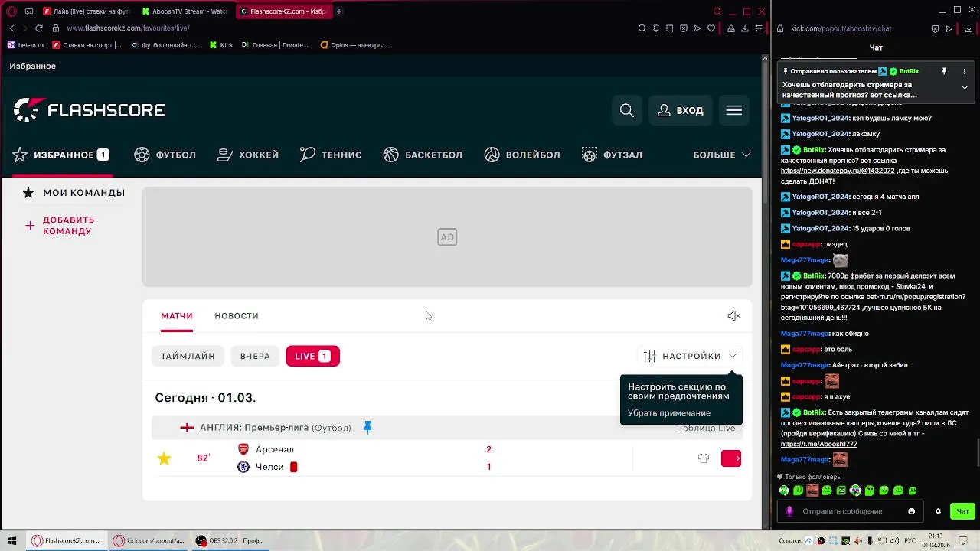Click the pin icon in Opera toolbar
The height and width of the screenshot is (551, 980).
point(656,28)
